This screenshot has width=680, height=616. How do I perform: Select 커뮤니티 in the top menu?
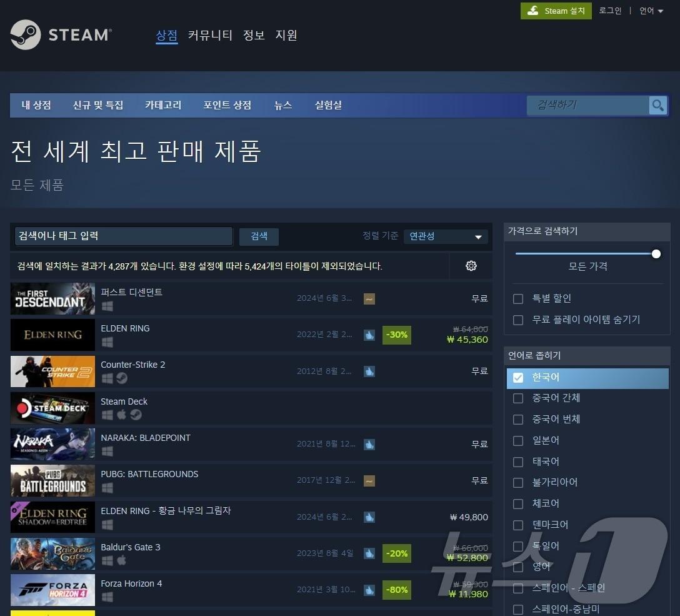[x=210, y=36]
